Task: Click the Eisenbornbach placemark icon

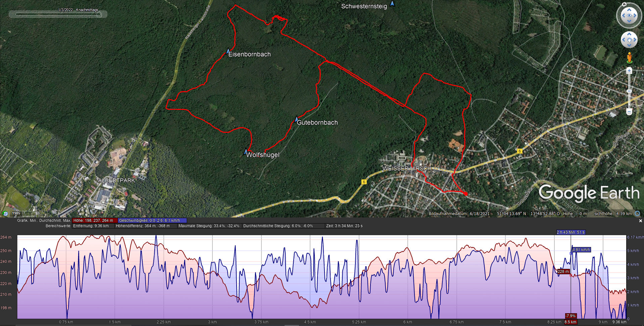Action: point(228,51)
